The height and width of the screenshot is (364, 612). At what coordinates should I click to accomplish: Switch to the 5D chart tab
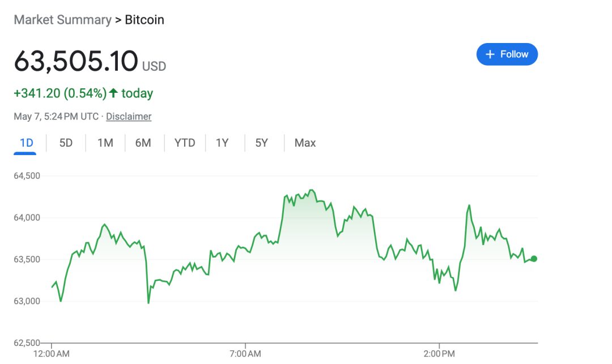[x=66, y=143]
